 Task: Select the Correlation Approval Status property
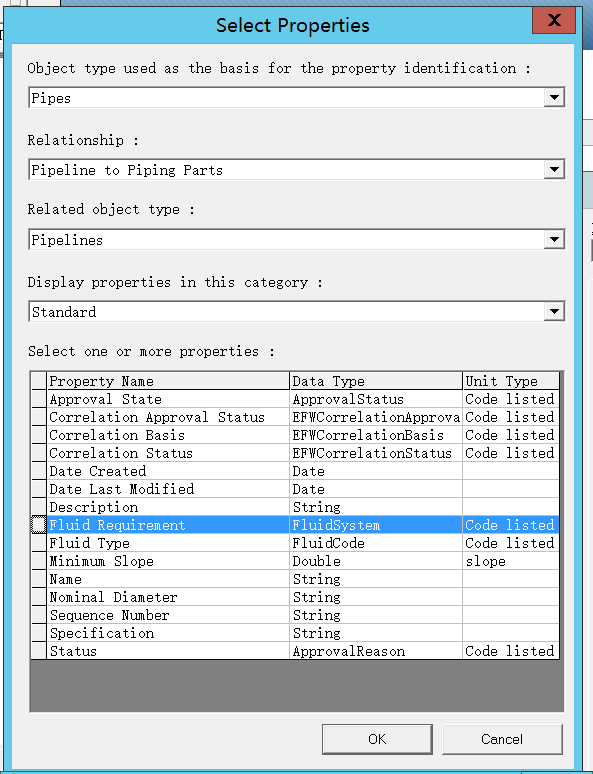tap(168, 417)
